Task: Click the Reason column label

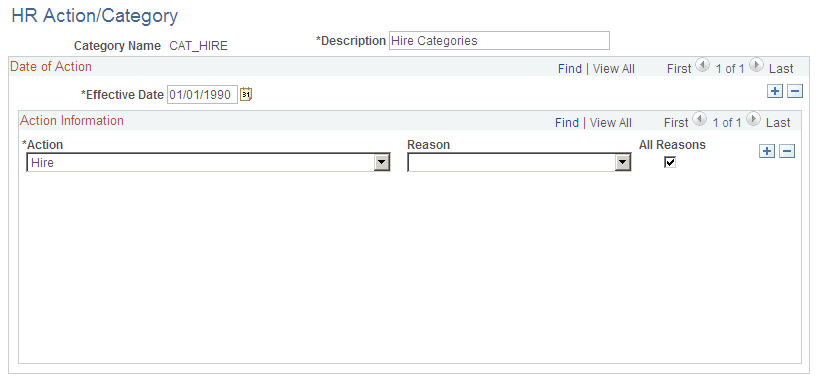Action: [x=428, y=145]
